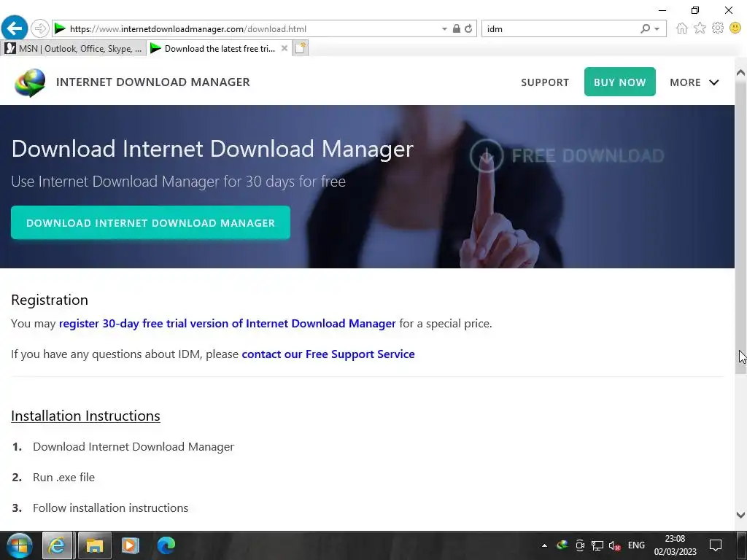Viewport: 747px width, 560px height.
Task: Open the notification center icon
Action: (x=715, y=545)
